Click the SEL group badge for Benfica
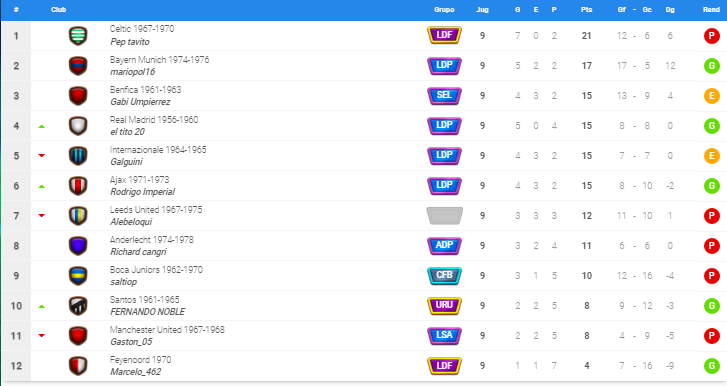The image size is (727, 386). point(444,95)
